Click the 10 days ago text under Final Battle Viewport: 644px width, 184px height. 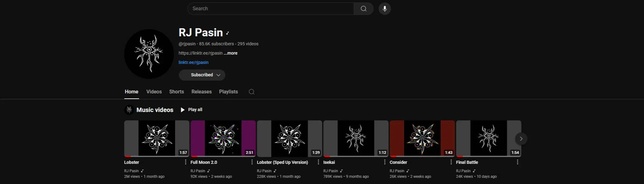coord(486,177)
